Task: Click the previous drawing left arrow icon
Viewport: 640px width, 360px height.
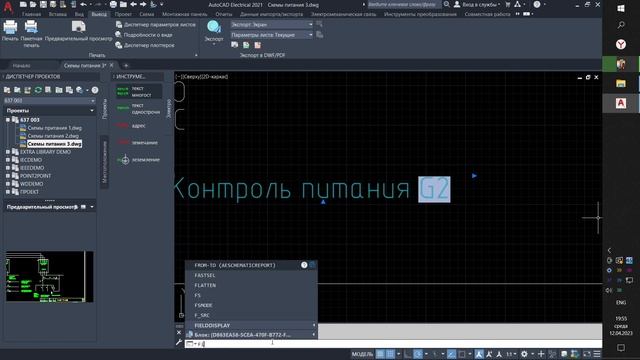Action: point(133,4)
